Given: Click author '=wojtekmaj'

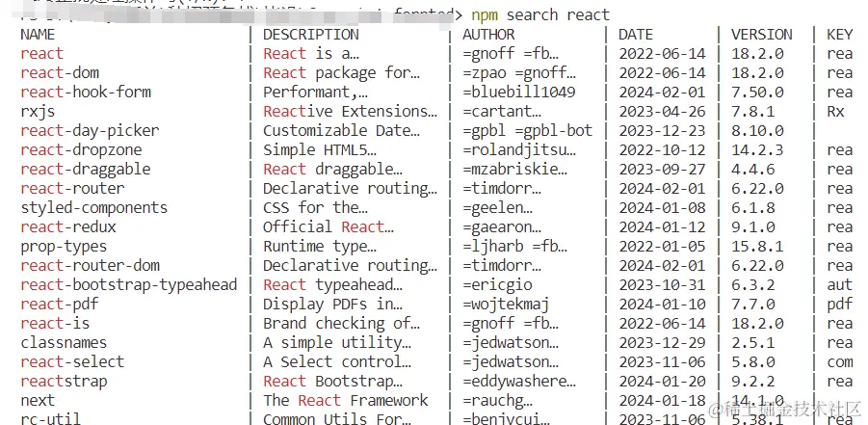Looking at the screenshot, I should (507, 305).
